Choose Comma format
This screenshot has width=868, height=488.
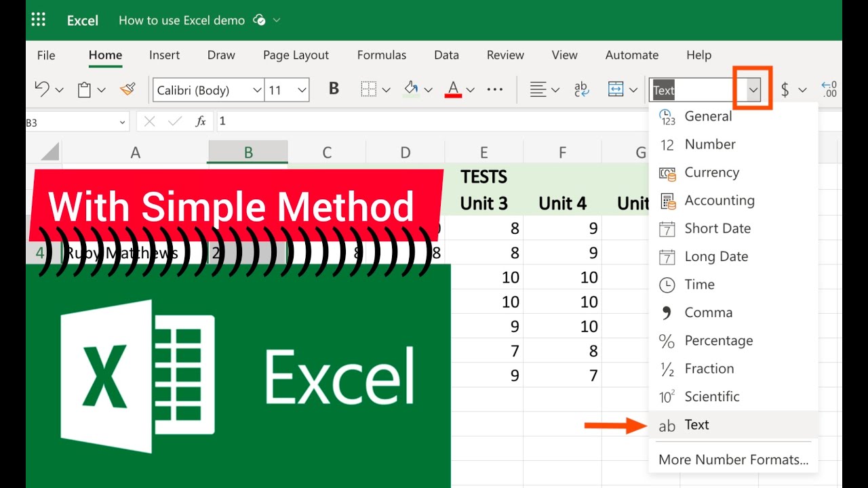[734, 312]
